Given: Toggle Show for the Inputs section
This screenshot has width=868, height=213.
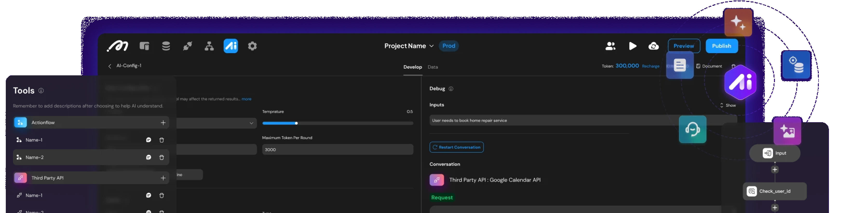Looking at the screenshot, I should tap(728, 105).
